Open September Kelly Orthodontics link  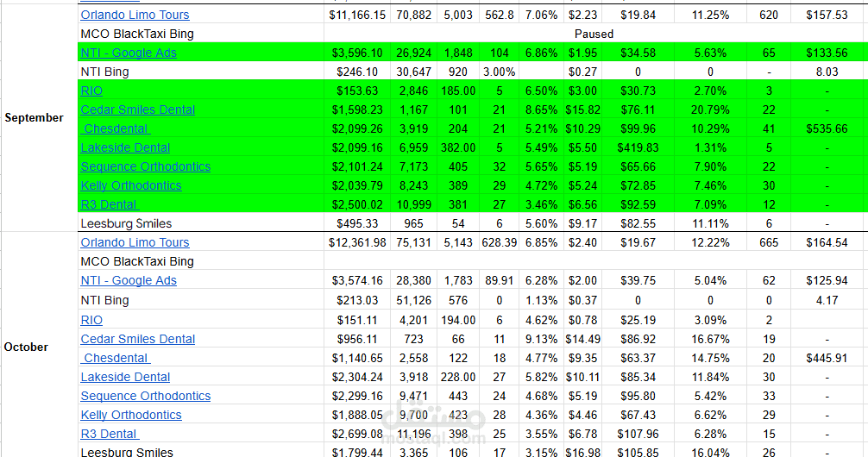[130, 185]
